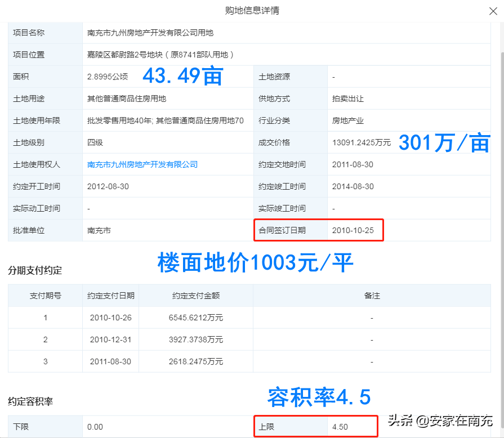Click the 实际竣工时间 label

[282, 208]
